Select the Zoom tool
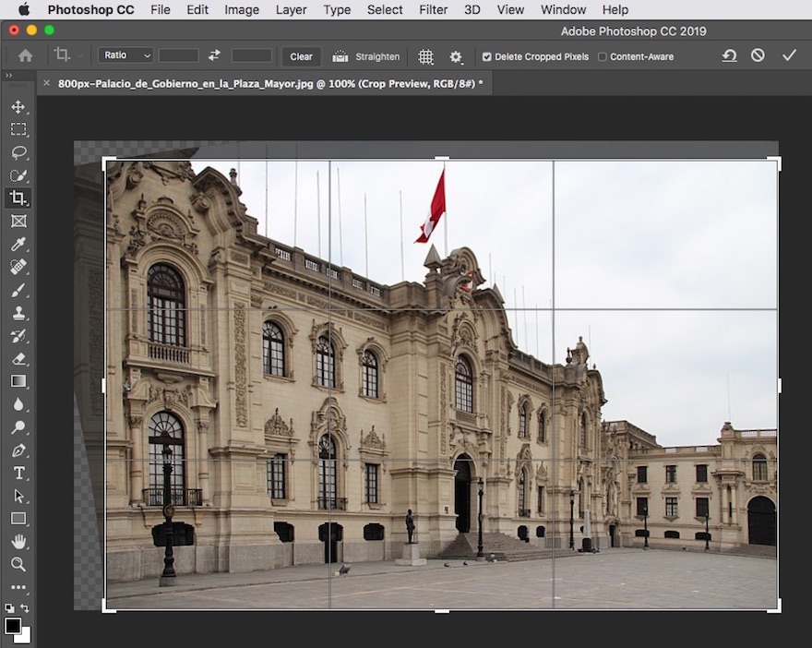This screenshot has height=648, width=812. [x=18, y=564]
